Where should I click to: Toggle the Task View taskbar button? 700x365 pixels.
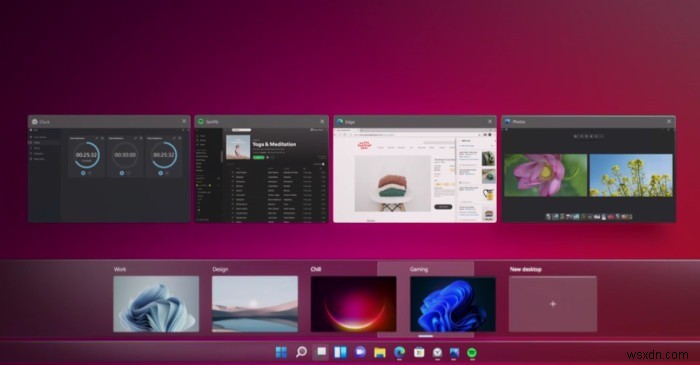(321, 353)
